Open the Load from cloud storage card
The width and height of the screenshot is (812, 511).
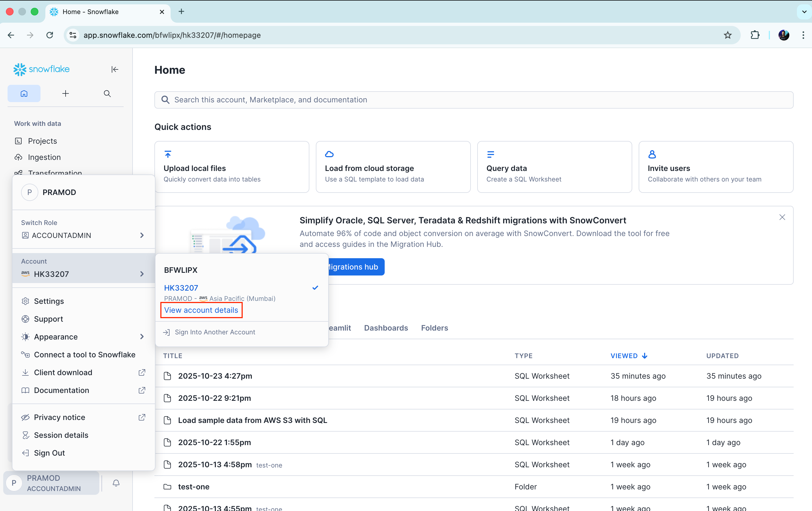coord(393,167)
